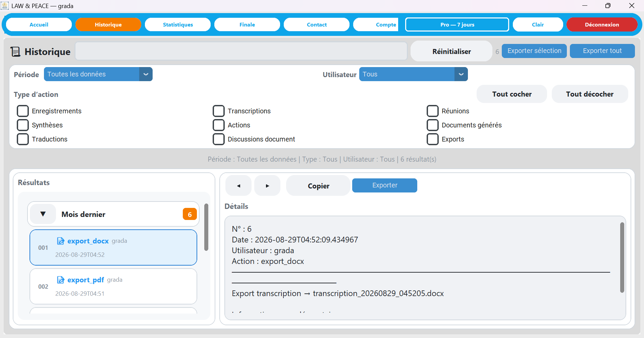Go to next detail with right arrow
The height and width of the screenshot is (338, 644).
pyautogui.click(x=267, y=185)
